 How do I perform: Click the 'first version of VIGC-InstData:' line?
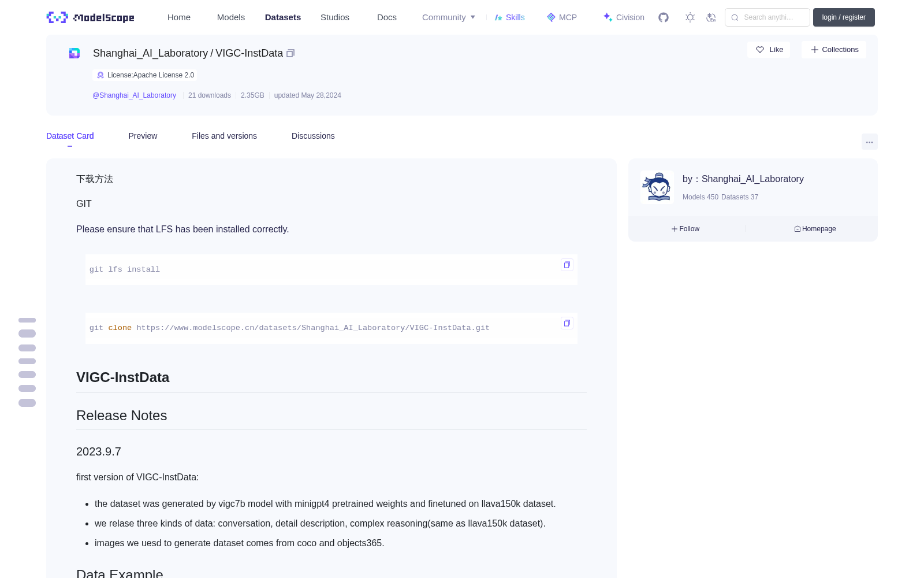[137, 477]
